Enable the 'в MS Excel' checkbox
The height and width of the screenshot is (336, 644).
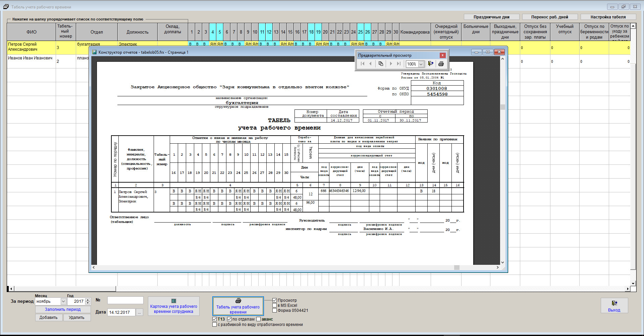[x=275, y=305]
